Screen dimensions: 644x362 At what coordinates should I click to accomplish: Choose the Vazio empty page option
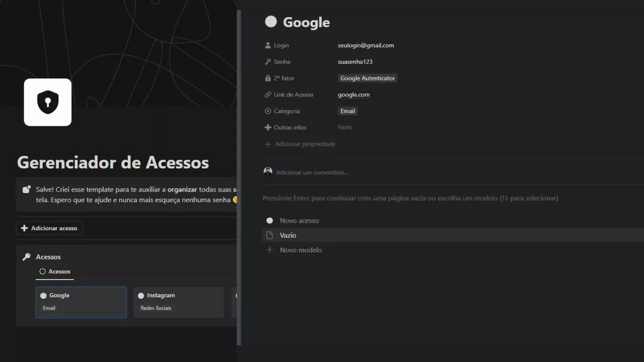click(453, 235)
